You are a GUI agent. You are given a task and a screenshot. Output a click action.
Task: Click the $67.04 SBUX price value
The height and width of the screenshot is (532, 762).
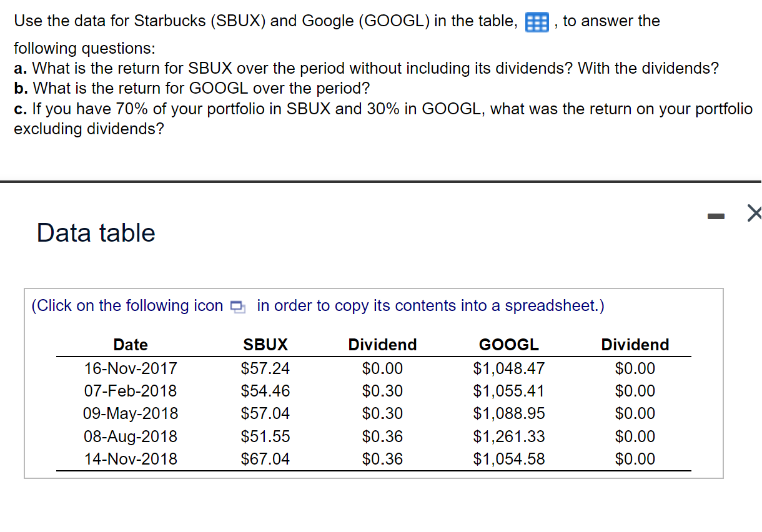[x=265, y=459]
